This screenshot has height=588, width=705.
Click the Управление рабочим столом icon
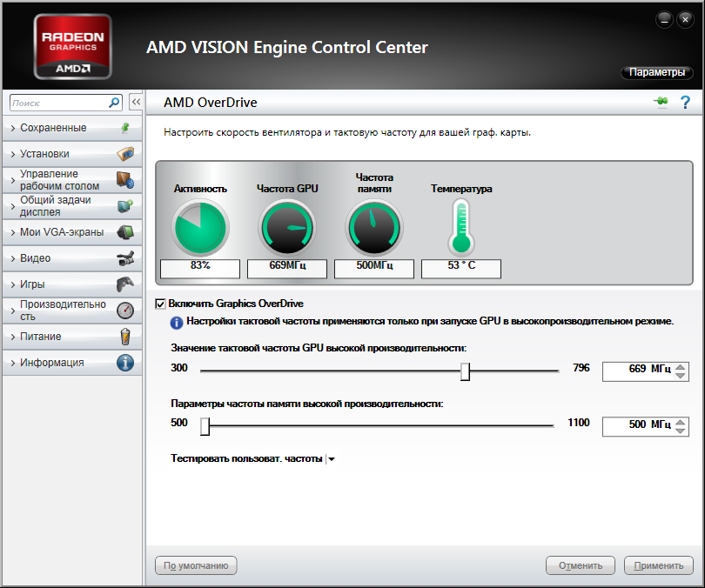point(125,180)
